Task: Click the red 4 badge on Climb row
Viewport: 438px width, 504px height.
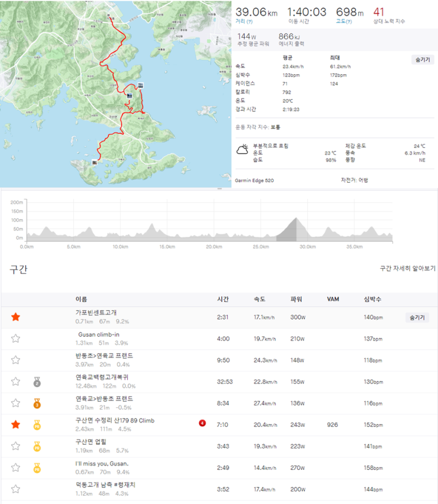Action: pos(202,423)
